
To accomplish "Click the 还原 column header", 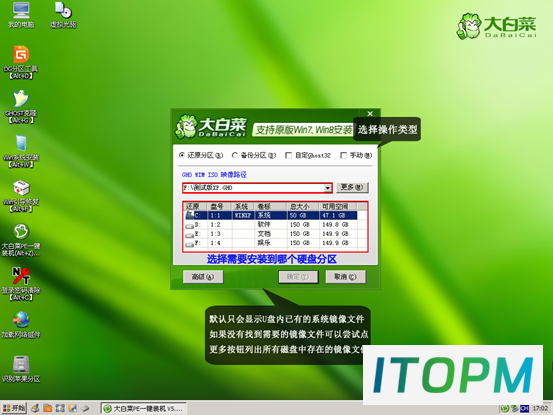I will [x=196, y=206].
